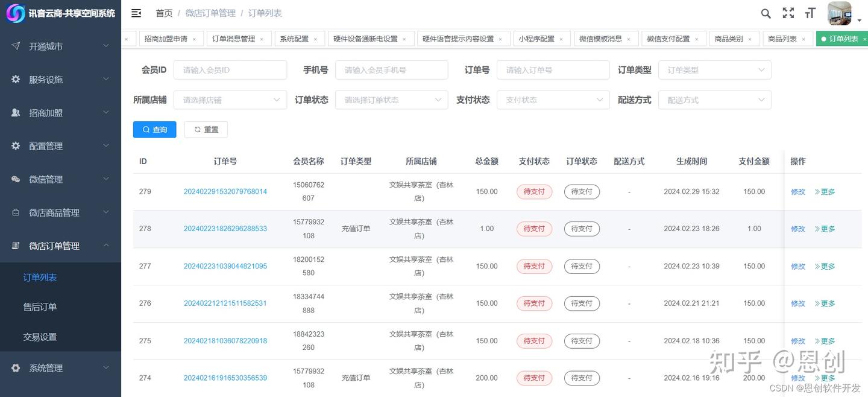
Task: Open the 所属店铺 store dropdown
Action: click(230, 100)
